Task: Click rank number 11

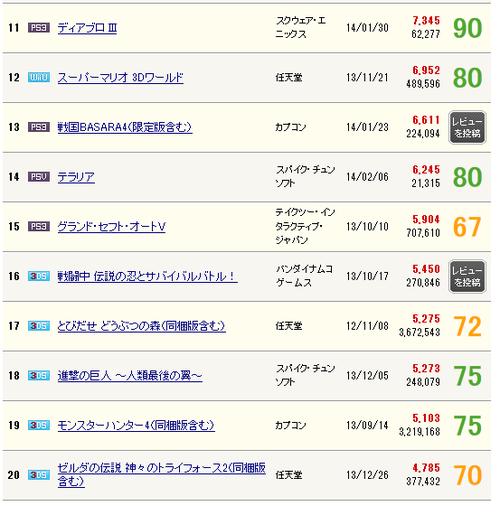Action: point(14,28)
